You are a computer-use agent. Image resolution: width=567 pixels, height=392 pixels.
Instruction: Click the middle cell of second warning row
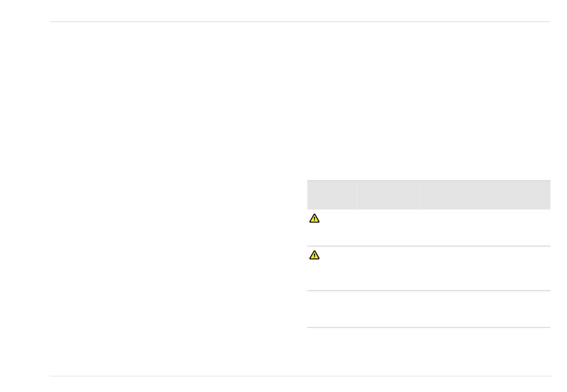(389, 268)
